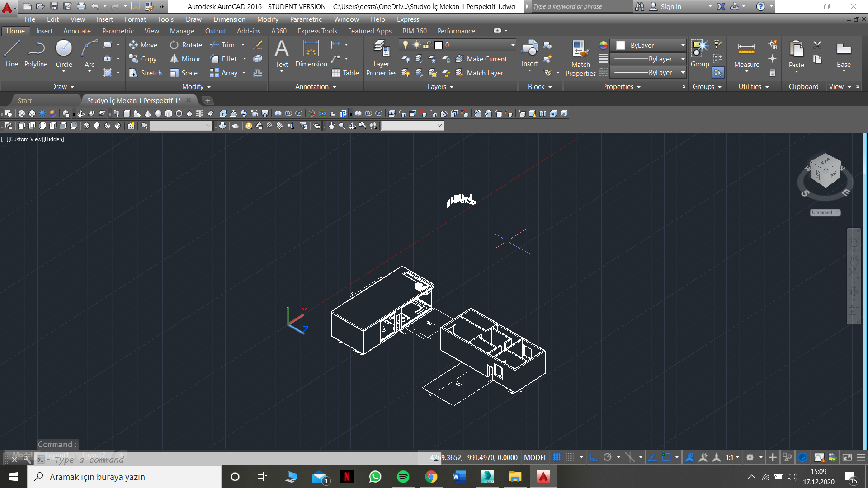Select the Text annotation tool
Viewport: 868px width, 488px height.
tap(282, 53)
